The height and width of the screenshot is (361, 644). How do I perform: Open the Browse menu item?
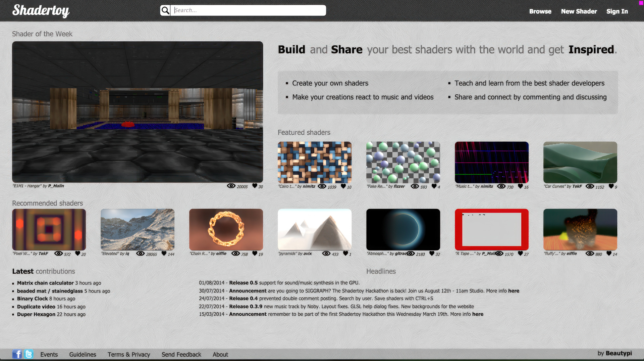pyautogui.click(x=540, y=11)
